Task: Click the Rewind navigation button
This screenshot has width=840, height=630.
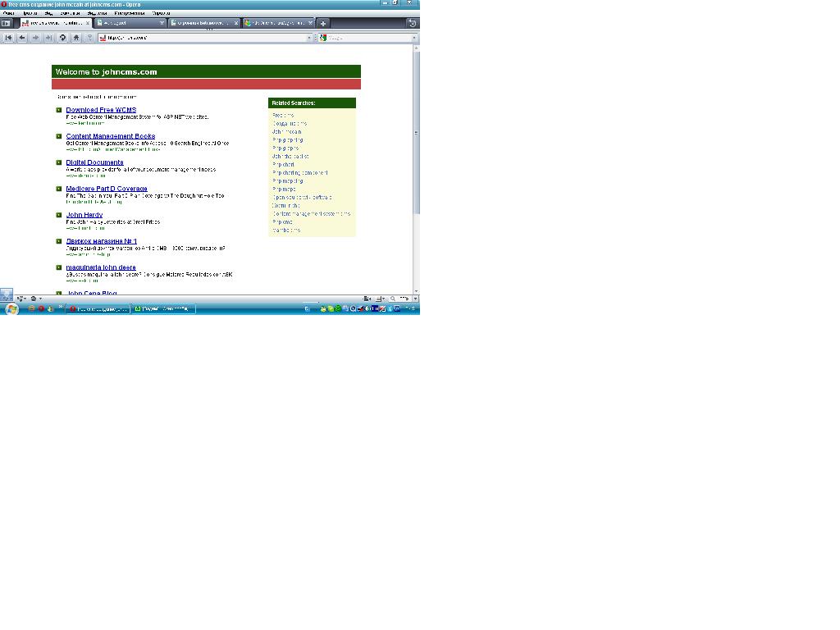Action: [x=8, y=38]
